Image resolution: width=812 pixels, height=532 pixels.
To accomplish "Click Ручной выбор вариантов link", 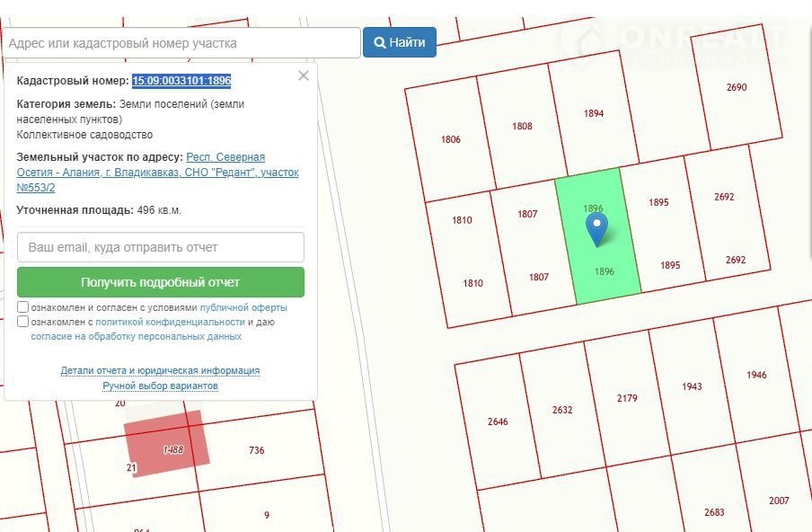I will (160, 386).
